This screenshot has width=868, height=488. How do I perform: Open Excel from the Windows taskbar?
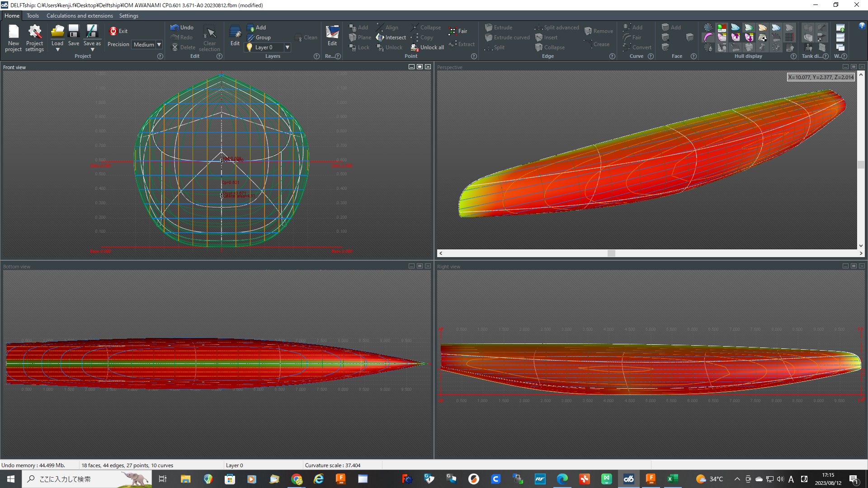click(672, 479)
